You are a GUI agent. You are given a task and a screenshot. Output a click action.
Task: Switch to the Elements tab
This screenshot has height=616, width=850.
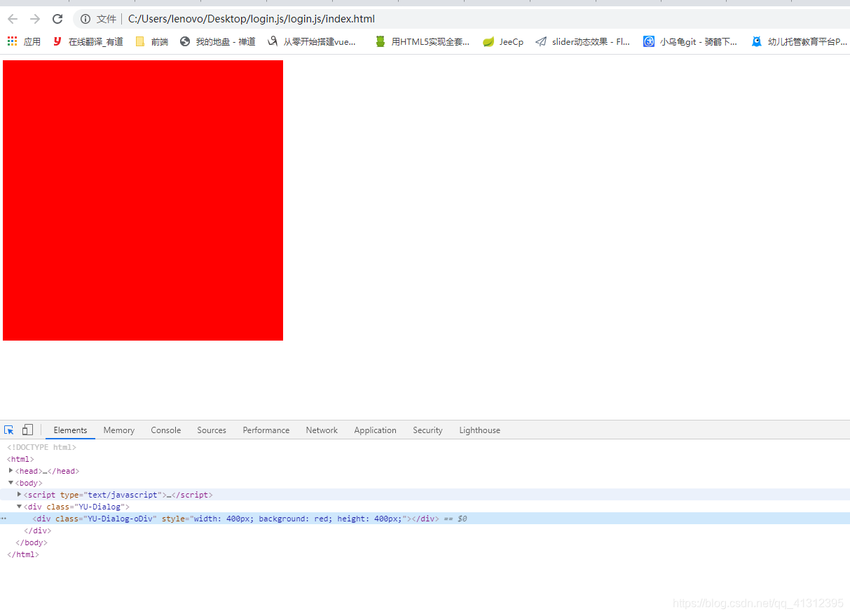point(70,430)
